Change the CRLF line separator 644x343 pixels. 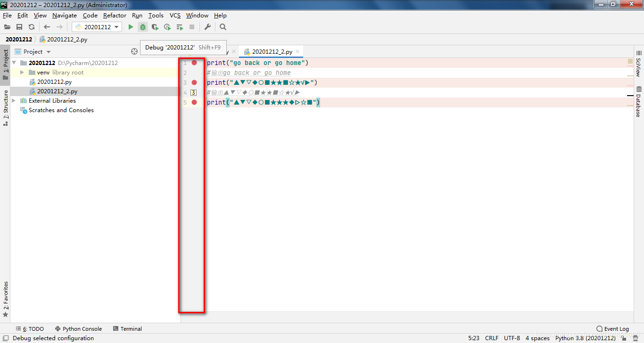(x=492, y=338)
